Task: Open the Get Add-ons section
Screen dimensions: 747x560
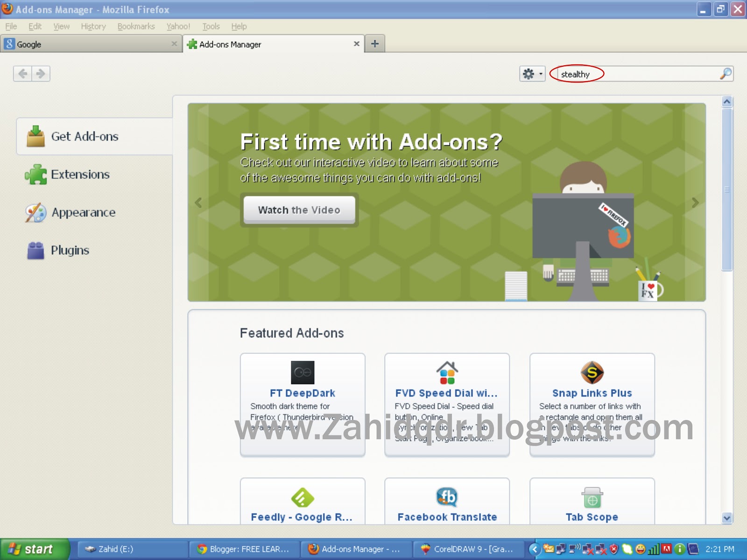Action: [x=95, y=136]
